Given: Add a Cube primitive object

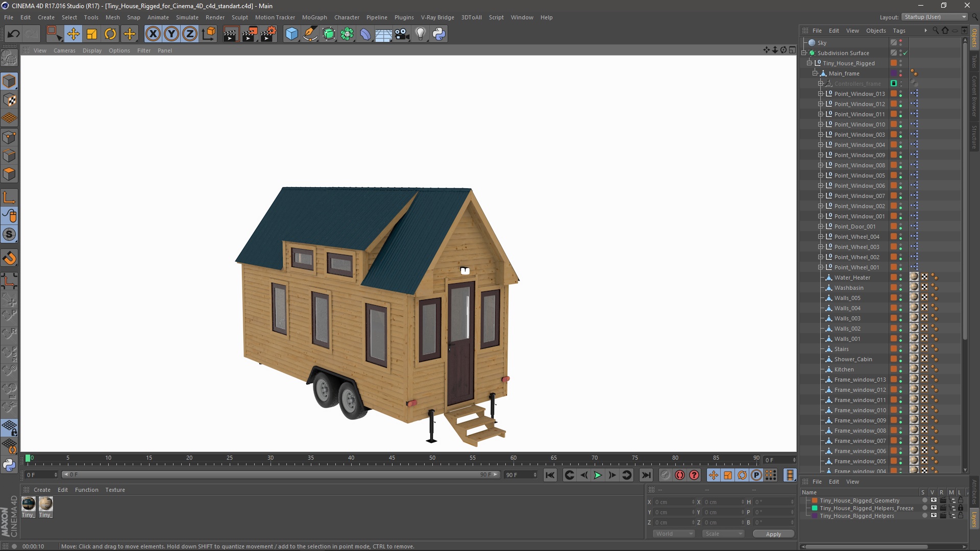Looking at the screenshot, I should [x=291, y=34].
